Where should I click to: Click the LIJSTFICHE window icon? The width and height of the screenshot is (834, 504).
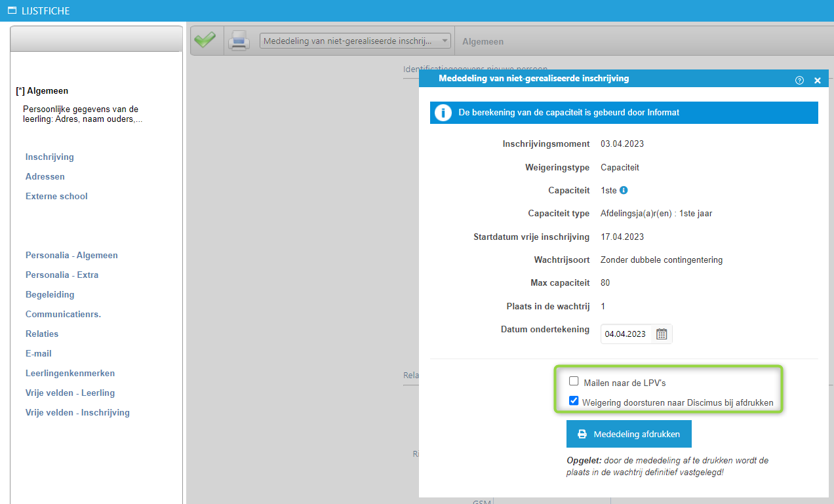(x=11, y=10)
